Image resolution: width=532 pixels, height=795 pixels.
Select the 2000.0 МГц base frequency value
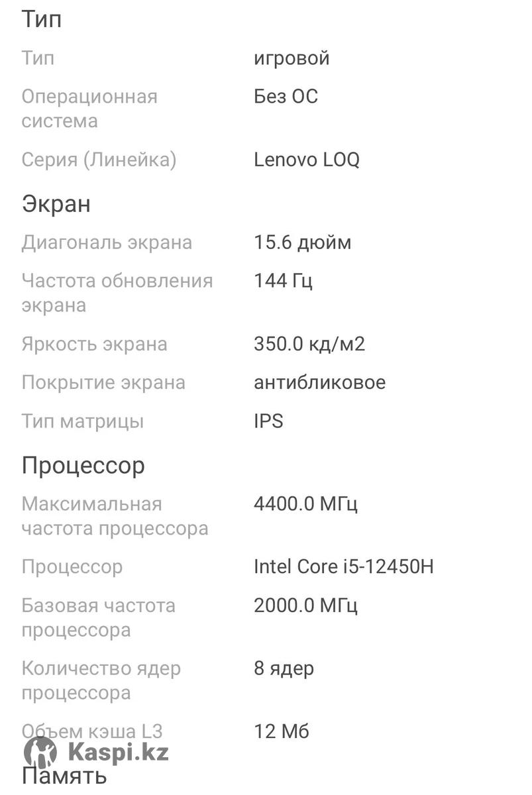click(x=305, y=606)
